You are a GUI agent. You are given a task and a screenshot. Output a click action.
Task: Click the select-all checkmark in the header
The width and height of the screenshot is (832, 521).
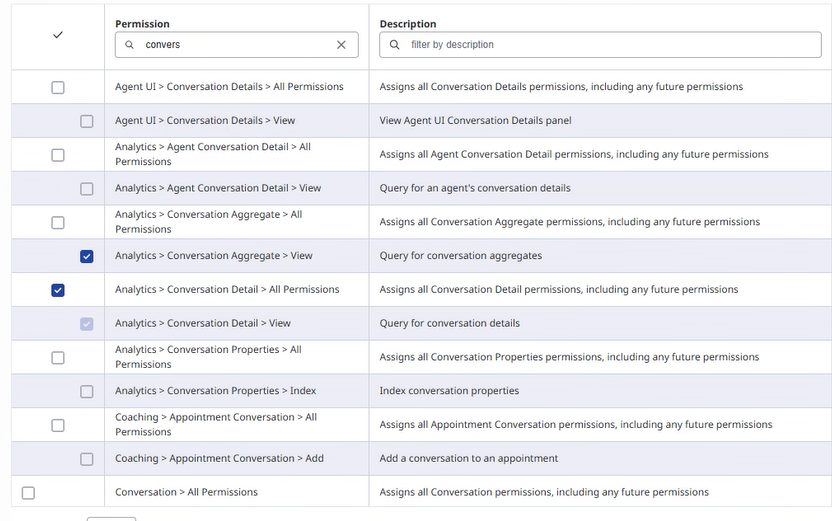tap(57, 35)
